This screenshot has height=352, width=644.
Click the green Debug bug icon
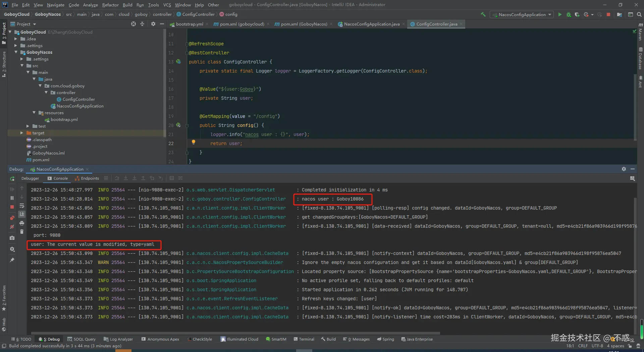[569, 14]
